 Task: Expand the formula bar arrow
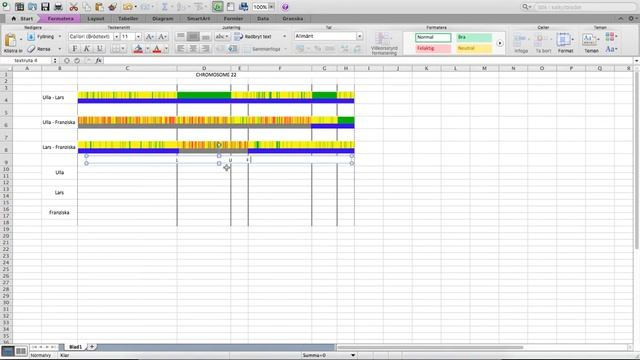(x=636, y=61)
